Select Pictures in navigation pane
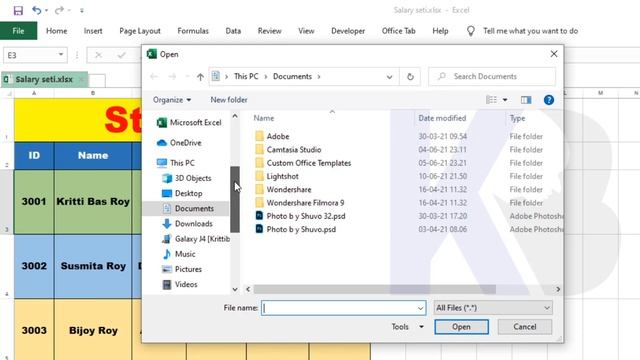The width and height of the screenshot is (640, 360). [182, 269]
